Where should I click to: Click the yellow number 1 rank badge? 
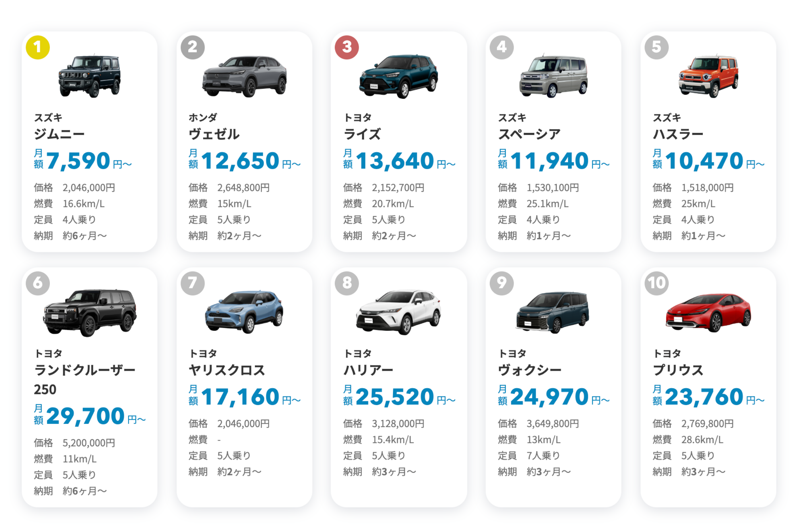point(38,47)
